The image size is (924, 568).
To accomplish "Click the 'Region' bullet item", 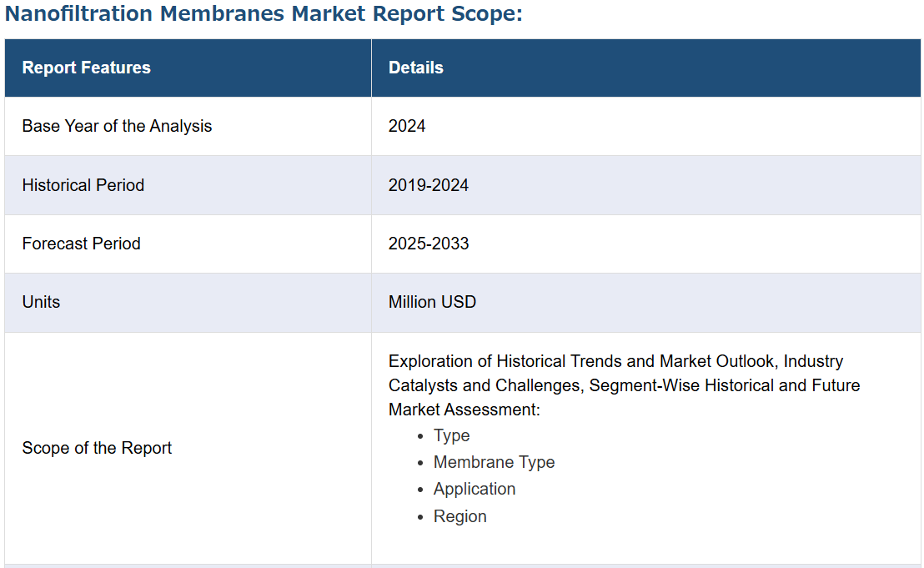I will point(459,516).
